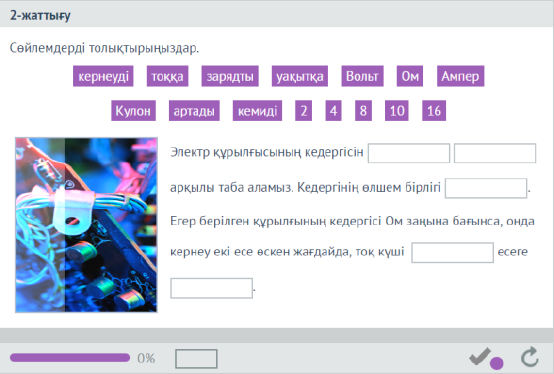Image resolution: width=554 pixels, height=374 pixels.
Task: Select the number tile 8
Action: point(363,111)
